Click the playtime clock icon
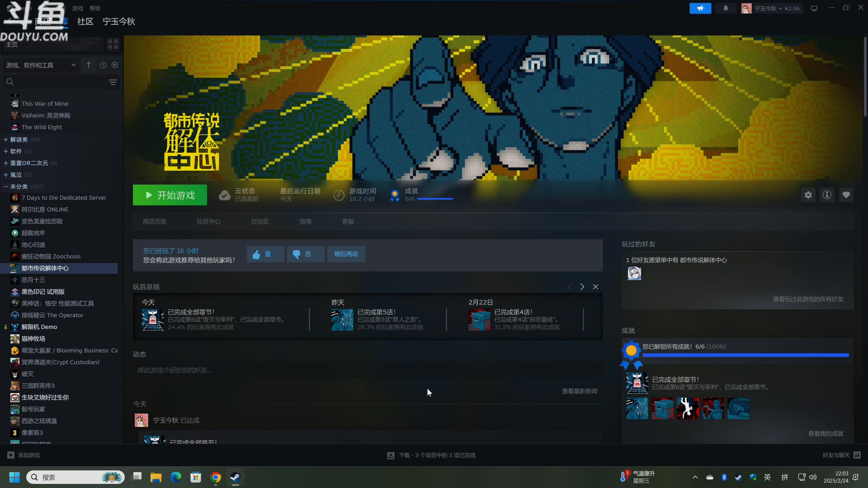868x488 pixels. [339, 195]
